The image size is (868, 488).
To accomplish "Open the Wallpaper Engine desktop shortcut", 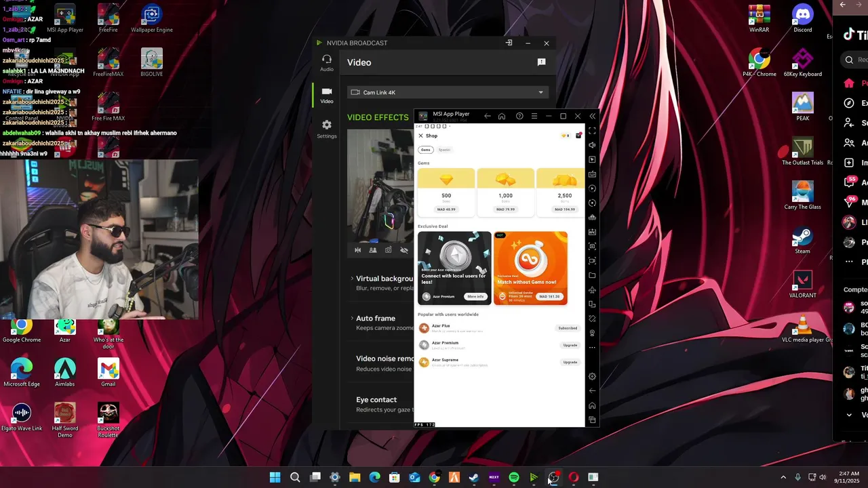I will (x=152, y=19).
